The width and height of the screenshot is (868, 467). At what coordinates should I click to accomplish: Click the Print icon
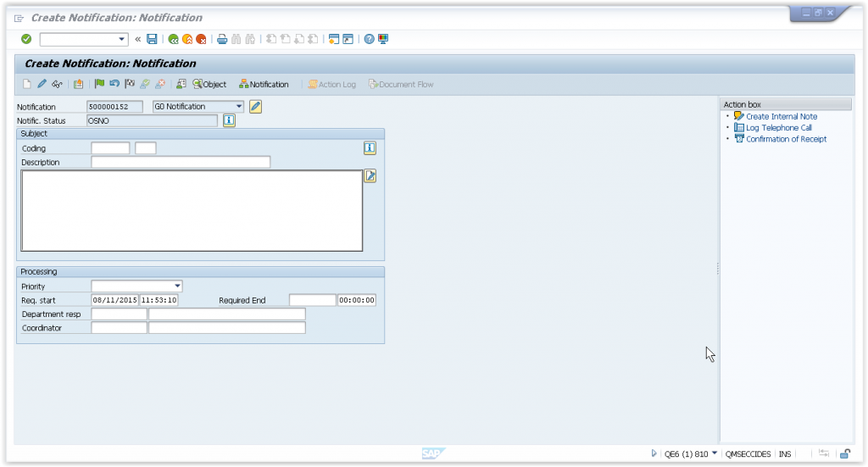[x=222, y=39]
